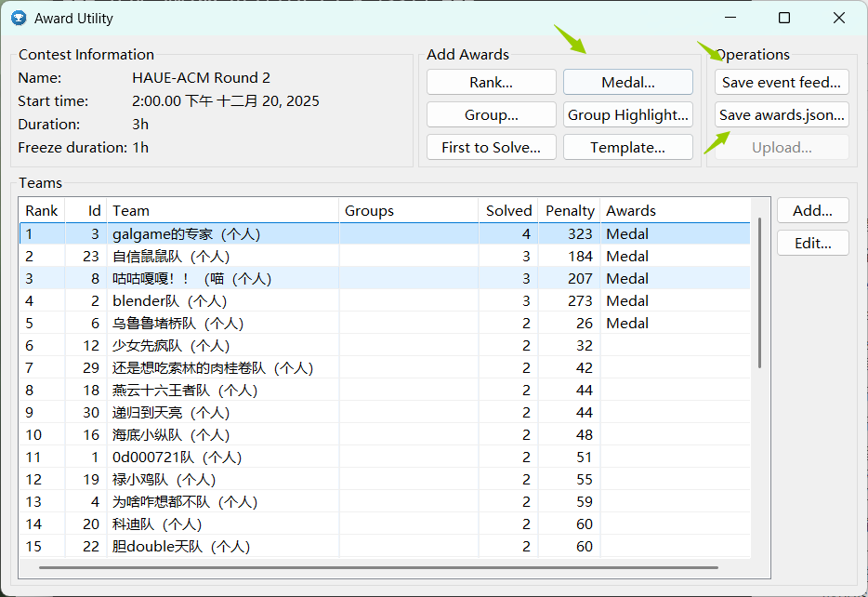Click the Medal... award button
Image resolution: width=868 pixels, height=597 pixels.
click(627, 82)
